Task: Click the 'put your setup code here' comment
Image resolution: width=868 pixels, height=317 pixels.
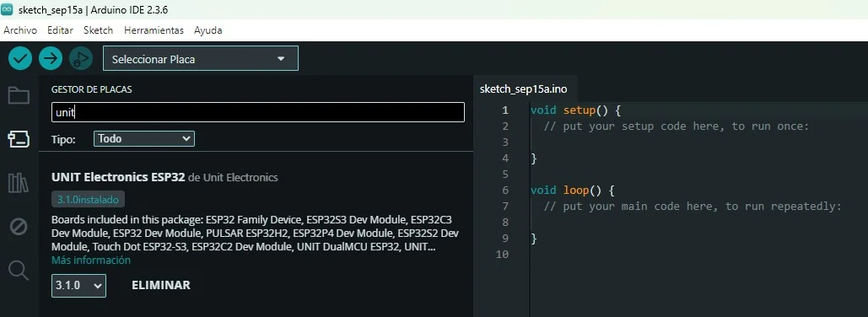Action: tap(677, 126)
